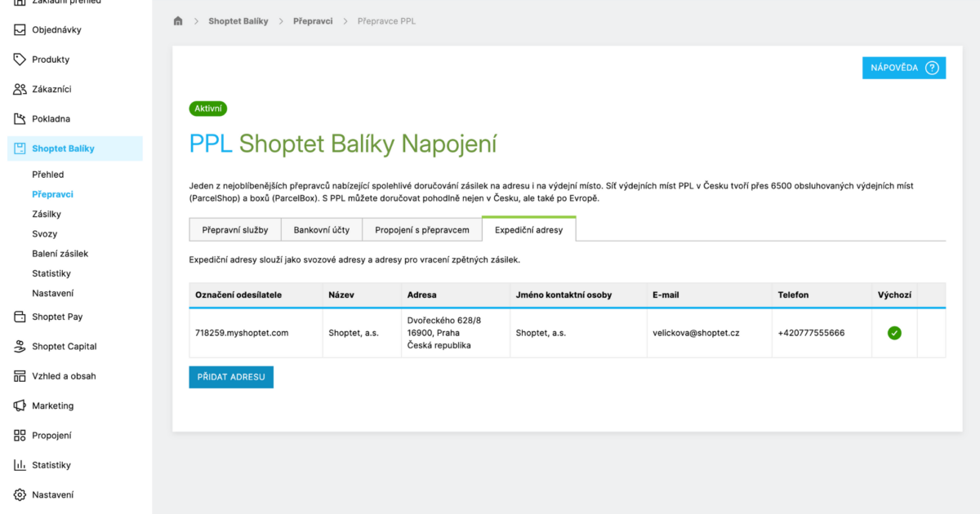Click the green default address checkmark
This screenshot has width=980, height=514.
[894, 333]
